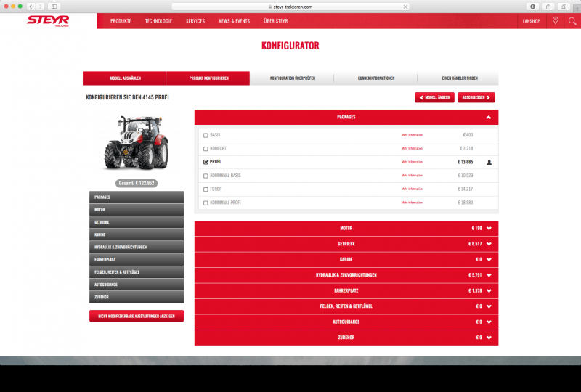Click the Steyr Traktoren logo
The image size is (581, 392).
48,21
